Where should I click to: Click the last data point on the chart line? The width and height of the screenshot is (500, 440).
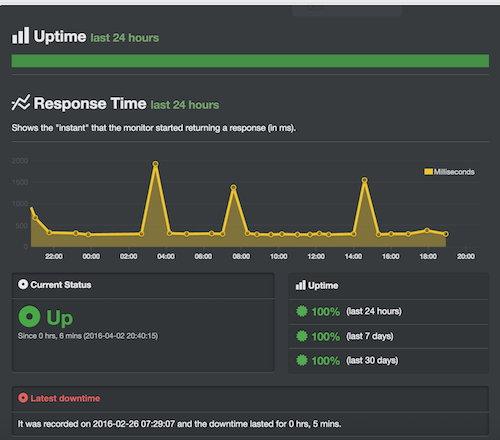[446, 234]
